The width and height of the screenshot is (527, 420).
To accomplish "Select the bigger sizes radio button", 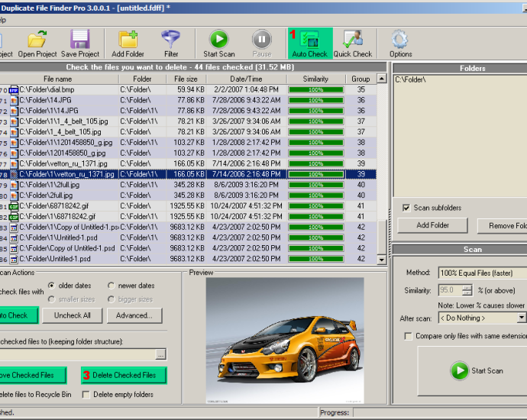I will 112,299.
